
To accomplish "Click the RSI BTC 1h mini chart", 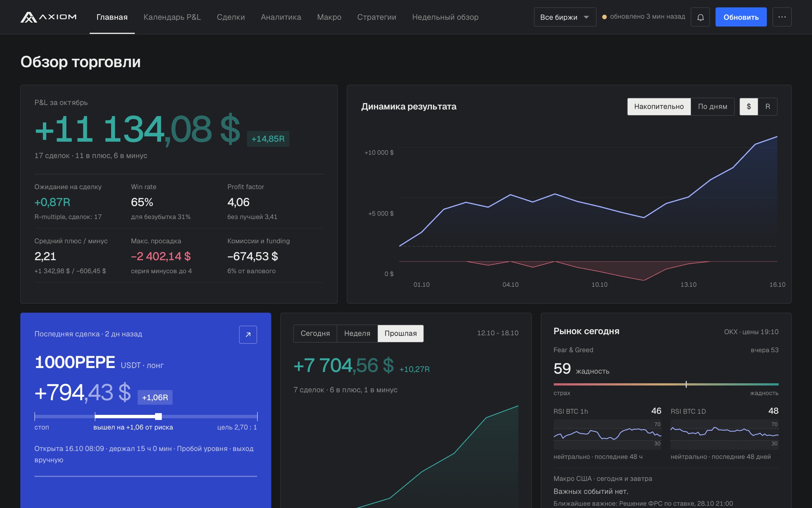I will (607, 435).
